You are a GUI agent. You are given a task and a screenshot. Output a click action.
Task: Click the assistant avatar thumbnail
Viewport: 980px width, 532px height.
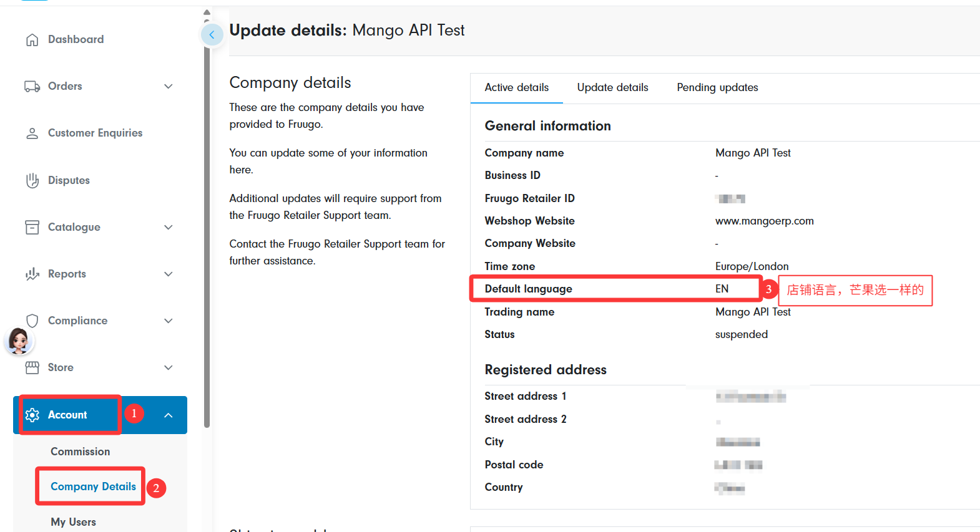[x=19, y=341]
